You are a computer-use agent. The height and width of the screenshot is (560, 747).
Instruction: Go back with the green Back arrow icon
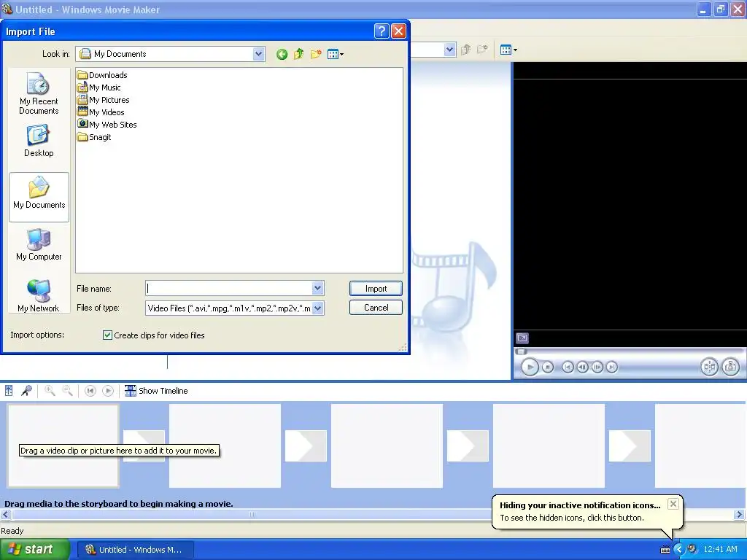(x=282, y=54)
